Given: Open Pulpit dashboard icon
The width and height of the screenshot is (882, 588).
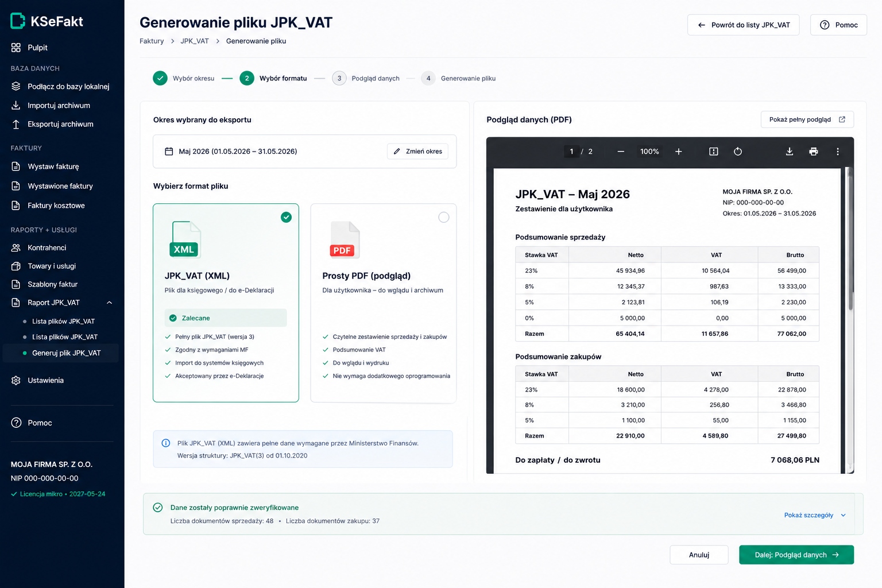Looking at the screenshot, I should pyautogui.click(x=16, y=48).
